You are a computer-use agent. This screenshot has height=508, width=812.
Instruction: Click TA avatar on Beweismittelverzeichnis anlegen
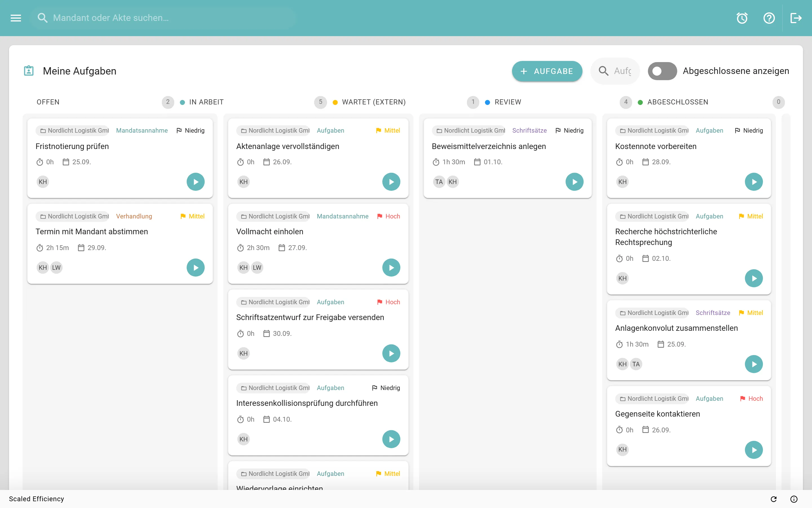439,182
